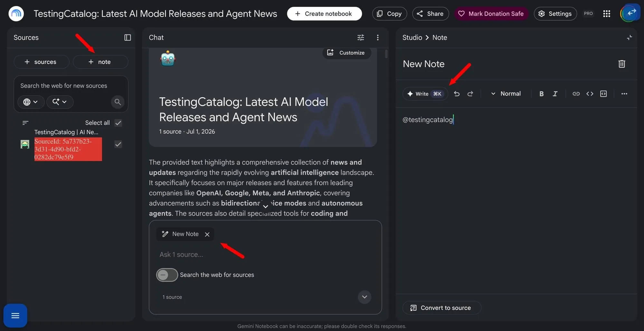
Task: Click the NotebookLM logo icon
Action: [16, 14]
